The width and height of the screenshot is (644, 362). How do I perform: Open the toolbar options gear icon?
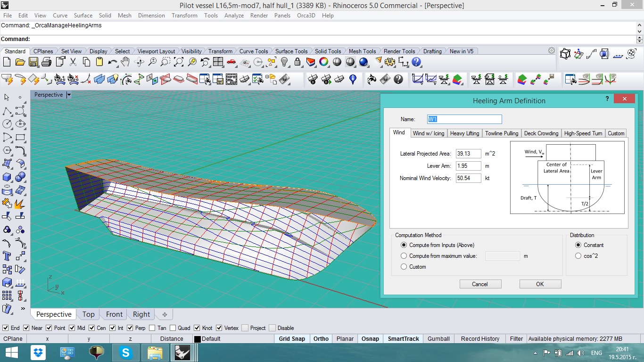click(x=551, y=51)
